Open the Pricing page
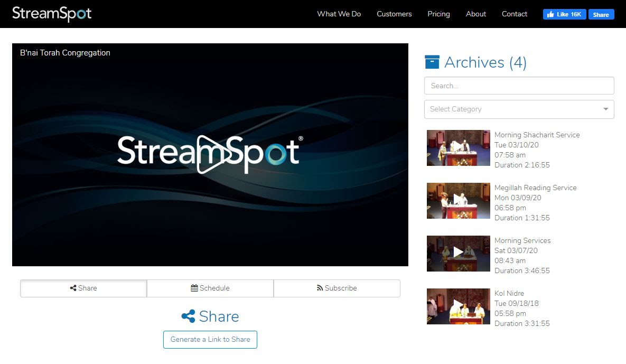 439,14
